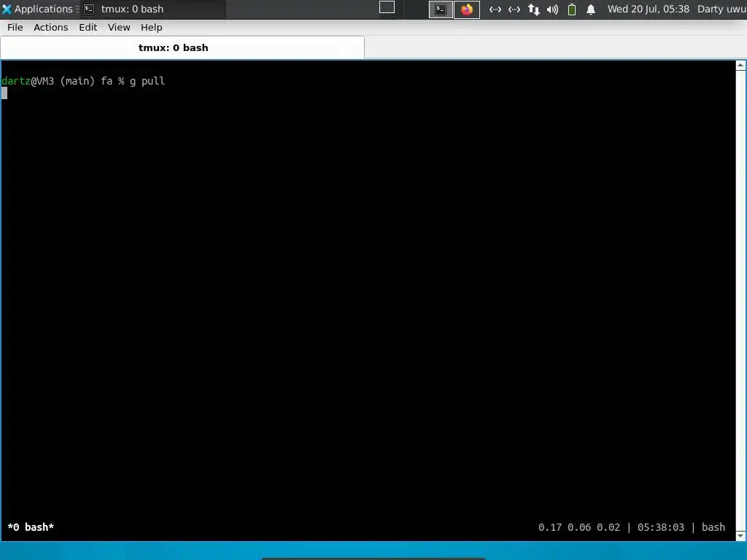This screenshot has width=747, height=560.
Task: Select the tmux: 0 bash taskbar window button
Action: (153, 9)
